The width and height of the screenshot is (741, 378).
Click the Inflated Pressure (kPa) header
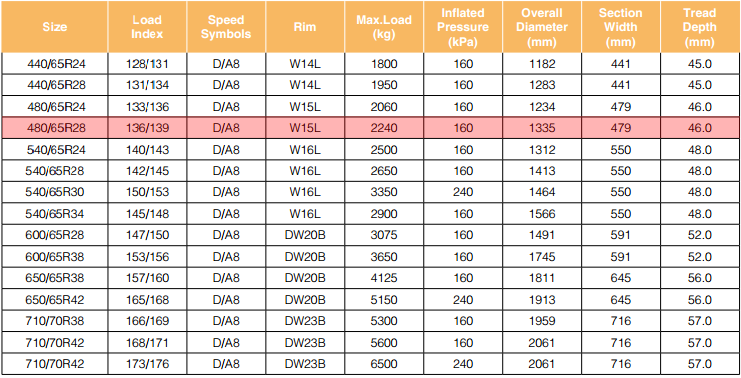pyautogui.click(x=463, y=26)
